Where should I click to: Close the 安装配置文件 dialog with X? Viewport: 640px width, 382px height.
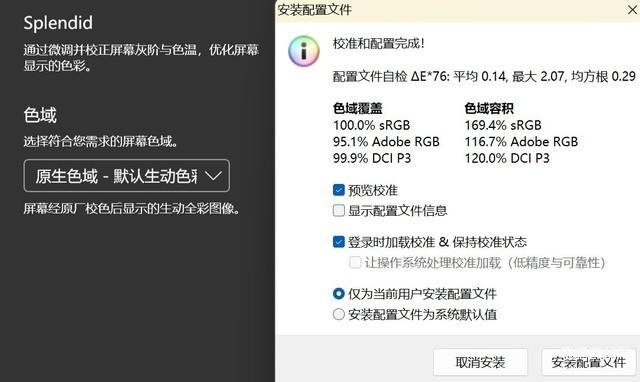tap(632, 10)
